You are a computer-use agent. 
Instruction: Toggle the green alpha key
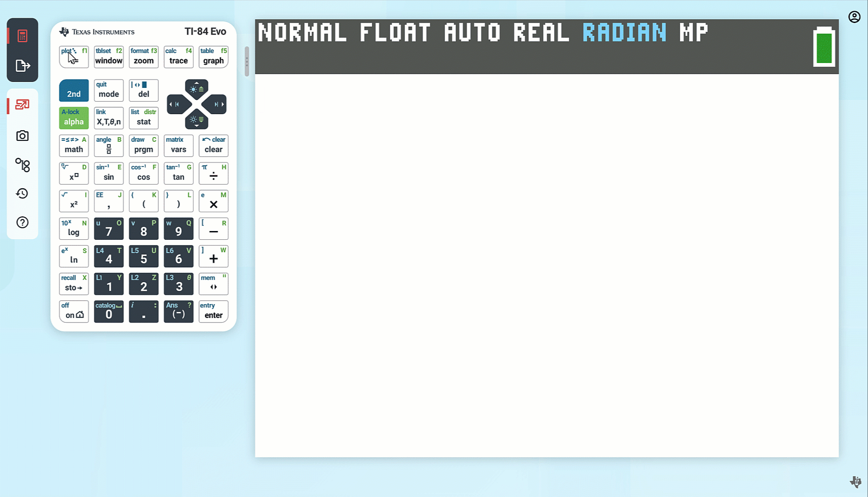point(74,118)
